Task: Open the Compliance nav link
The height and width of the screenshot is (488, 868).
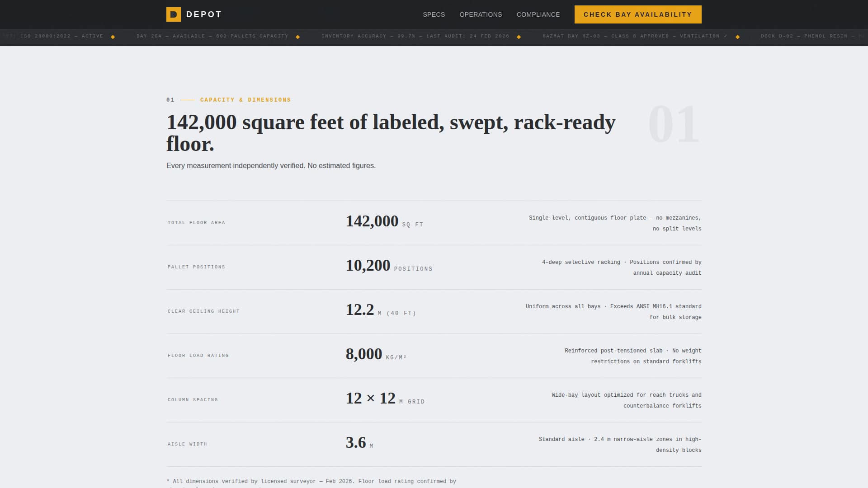Action: (538, 14)
